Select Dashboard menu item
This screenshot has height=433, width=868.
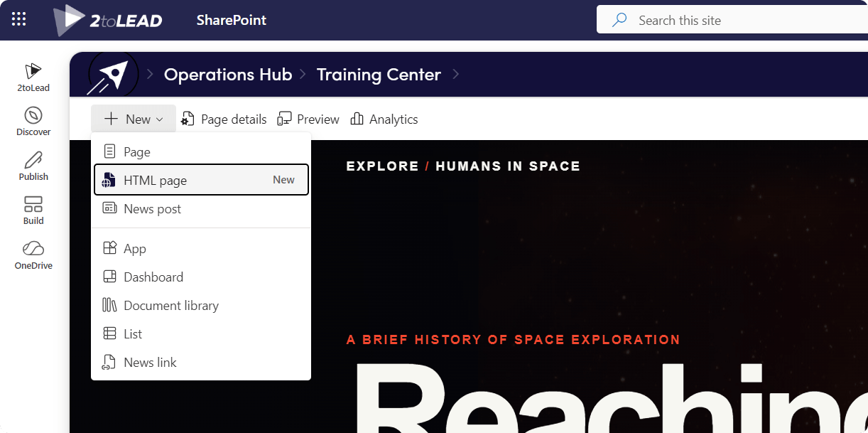pos(201,277)
